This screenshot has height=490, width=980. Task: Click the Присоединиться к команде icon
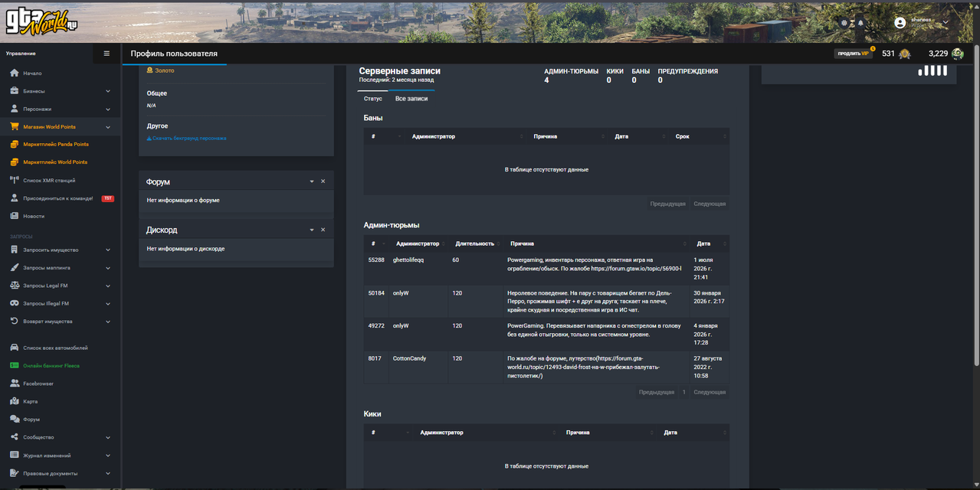pyautogui.click(x=14, y=198)
